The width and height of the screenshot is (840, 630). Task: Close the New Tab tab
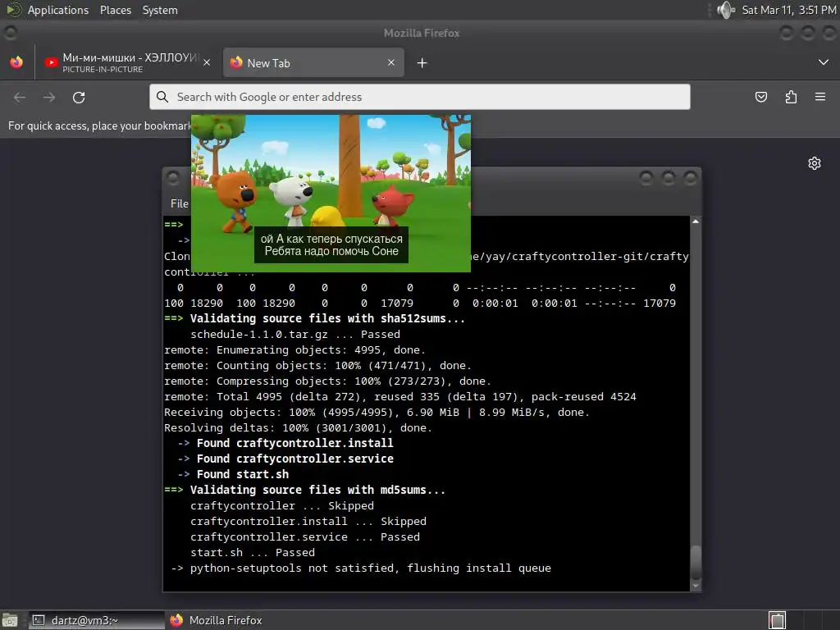click(x=391, y=62)
